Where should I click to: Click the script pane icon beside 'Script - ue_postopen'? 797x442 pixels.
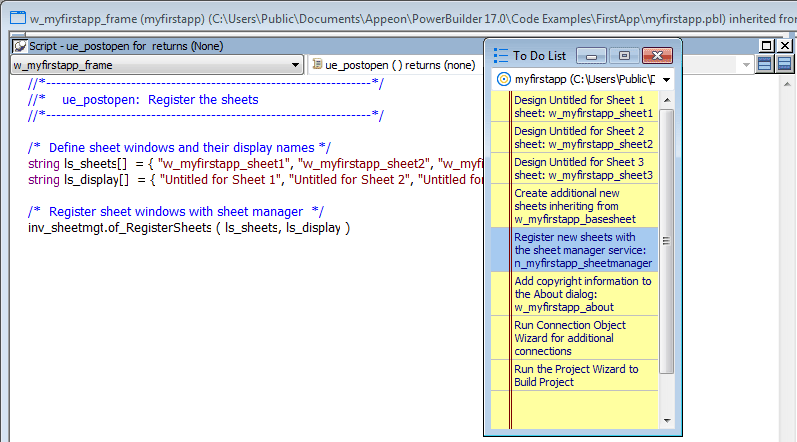pyautogui.click(x=19, y=46)
